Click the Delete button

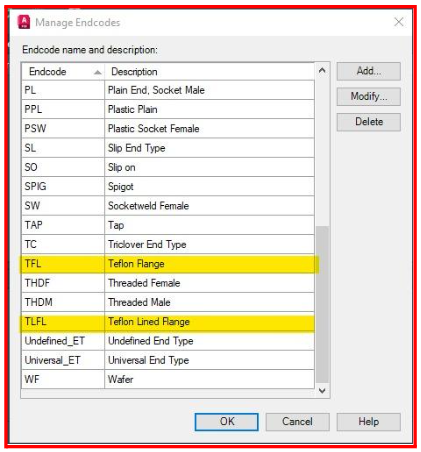[x=369, y=122]
